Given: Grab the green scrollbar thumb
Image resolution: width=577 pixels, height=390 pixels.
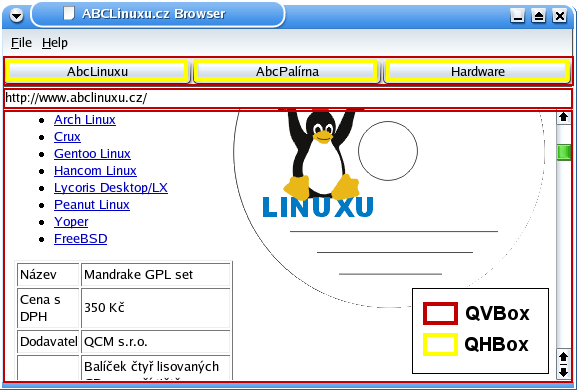Looking at the screenshot, I should pyautogui.click(x=563, y=152).
